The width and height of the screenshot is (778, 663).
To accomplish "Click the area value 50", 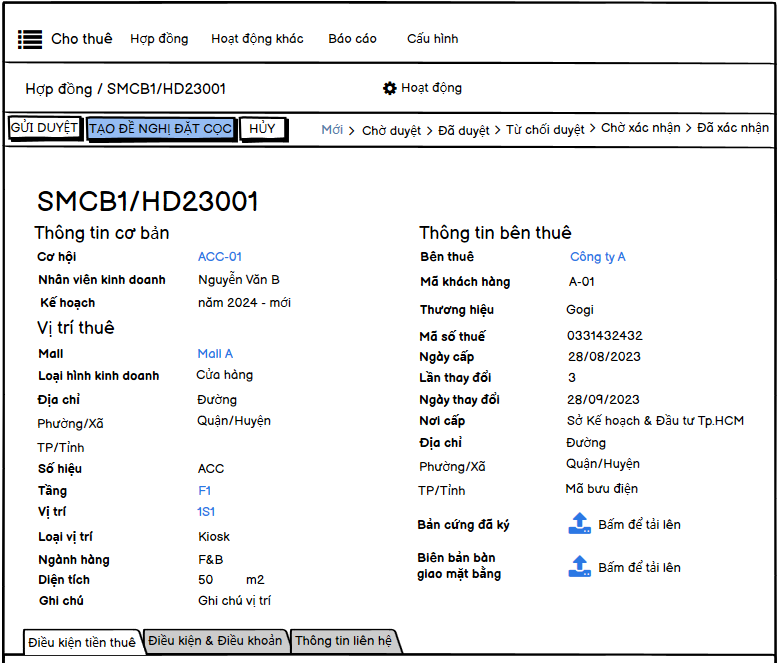I will coord(205,580).
